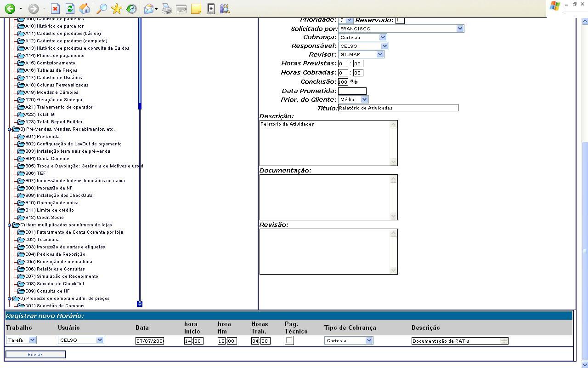Viewport: 588px width, 368px height.
Task: Click the handheld device toolbar icon
Action: pyautogui.click(x=211, y=9)
